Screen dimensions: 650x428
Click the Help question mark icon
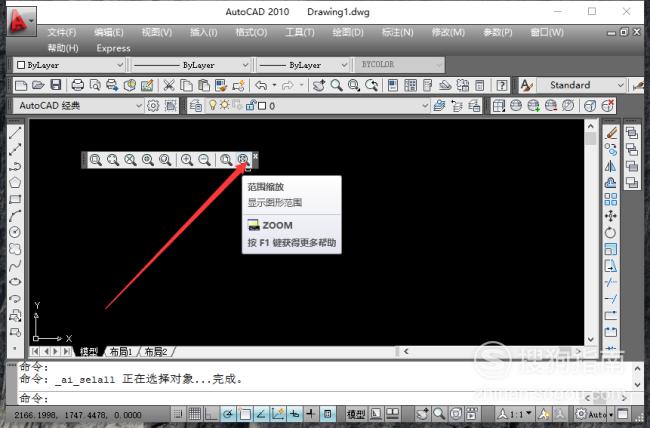[502, 85]
